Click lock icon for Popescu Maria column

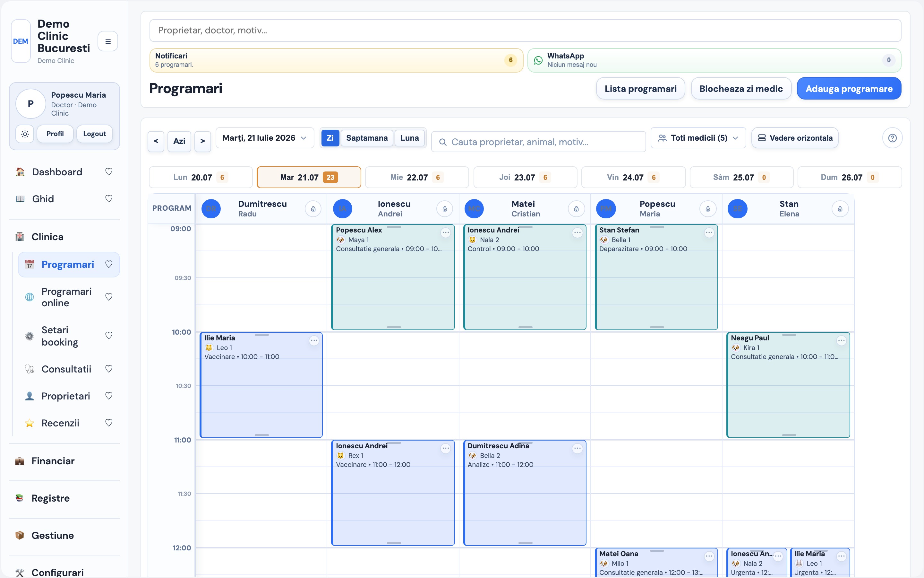coord(707,209)
